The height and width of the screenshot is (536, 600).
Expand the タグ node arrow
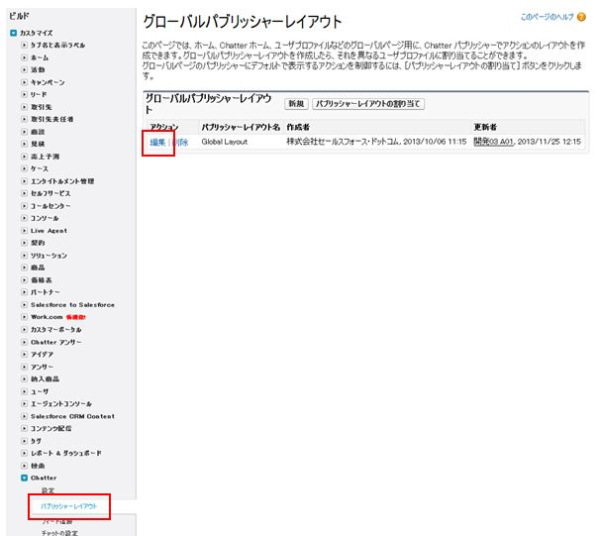(24, 441)
